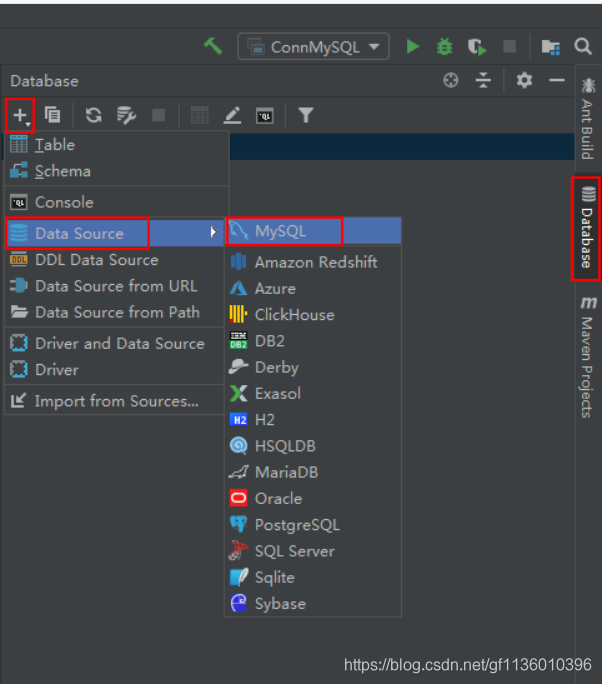Pick PostgreSQL from the submenu
The height and width of the screenshot is (684, 602).
[x=313, y=525]
